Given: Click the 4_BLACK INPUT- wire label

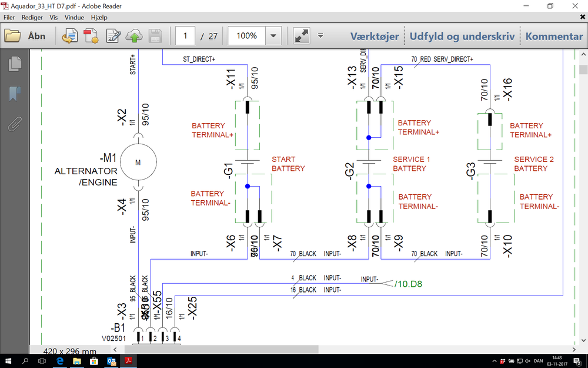Looking at the screenshot, I should click(x=316, y=278).
